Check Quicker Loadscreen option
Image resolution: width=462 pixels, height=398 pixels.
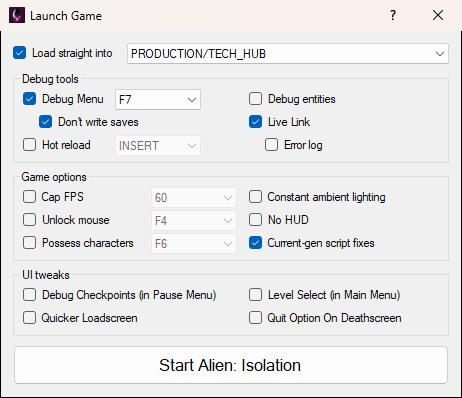[x=29, y=318]
